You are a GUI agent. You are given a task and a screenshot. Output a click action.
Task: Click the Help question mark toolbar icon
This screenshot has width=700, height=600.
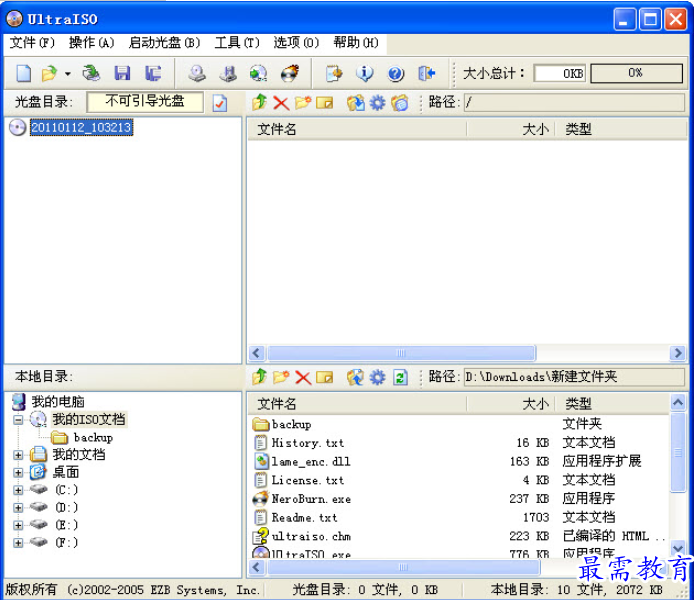[x=396, y=73]
